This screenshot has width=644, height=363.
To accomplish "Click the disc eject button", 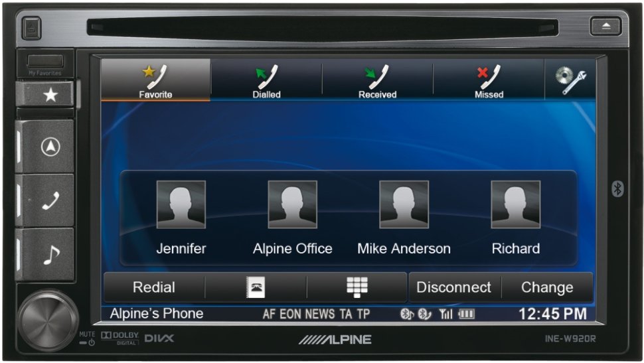I will [605, 27].
